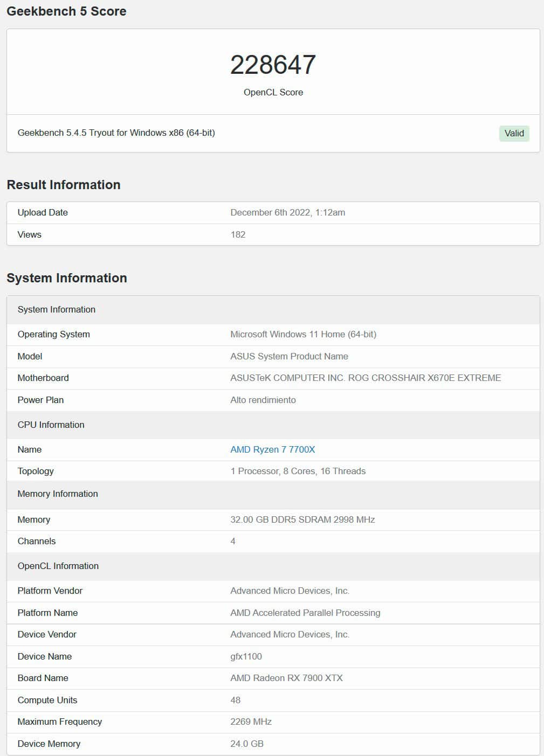Click the System Information table header row

pyautogui.click(x=273, y=309)
